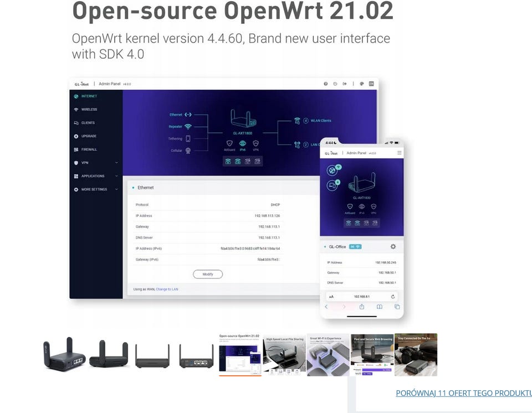Click the help question-mark icon in admin header

tap(326, 84)
